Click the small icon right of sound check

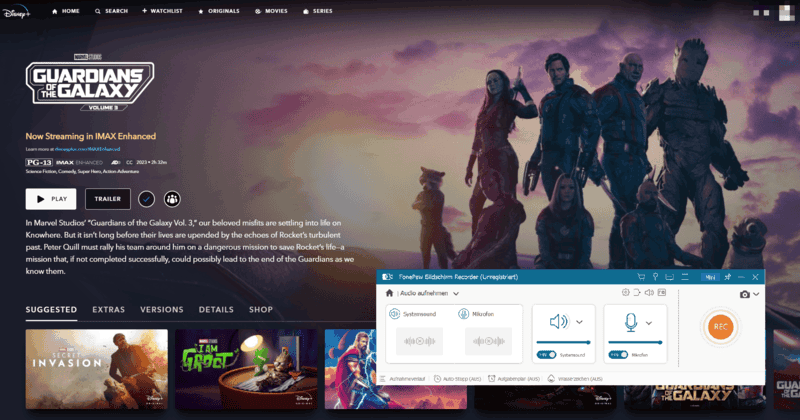(x=662, y=292)
